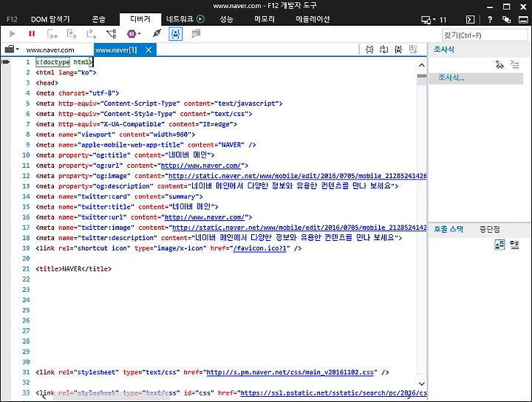Select the 호출 스택 tab

tap(449, 229)
